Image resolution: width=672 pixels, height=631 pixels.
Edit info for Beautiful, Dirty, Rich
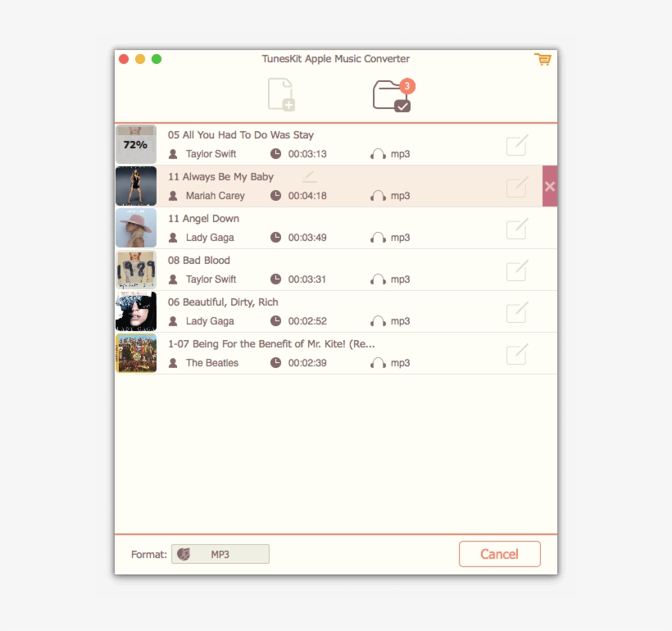[516, 312]
